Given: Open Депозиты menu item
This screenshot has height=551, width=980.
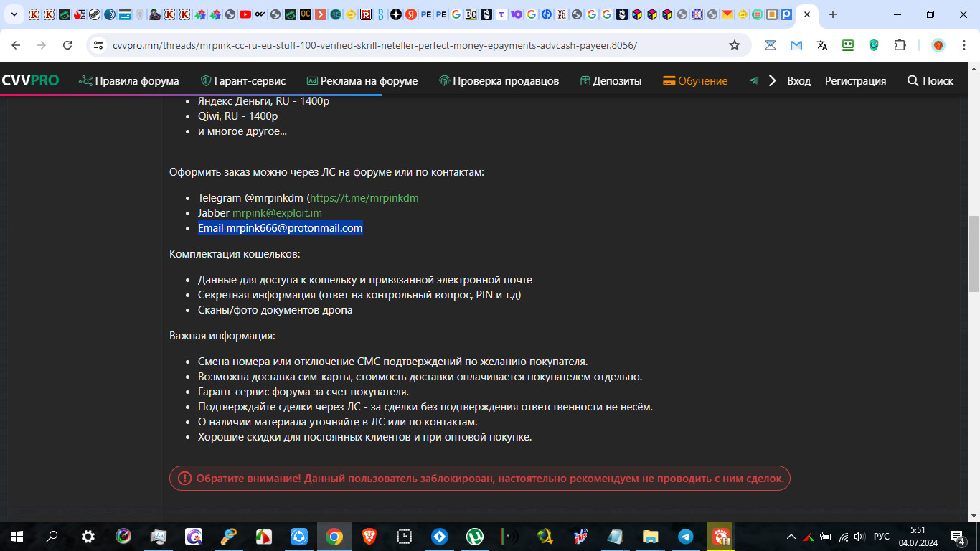Looking at the screenshot, I should [x=611, y=81].
